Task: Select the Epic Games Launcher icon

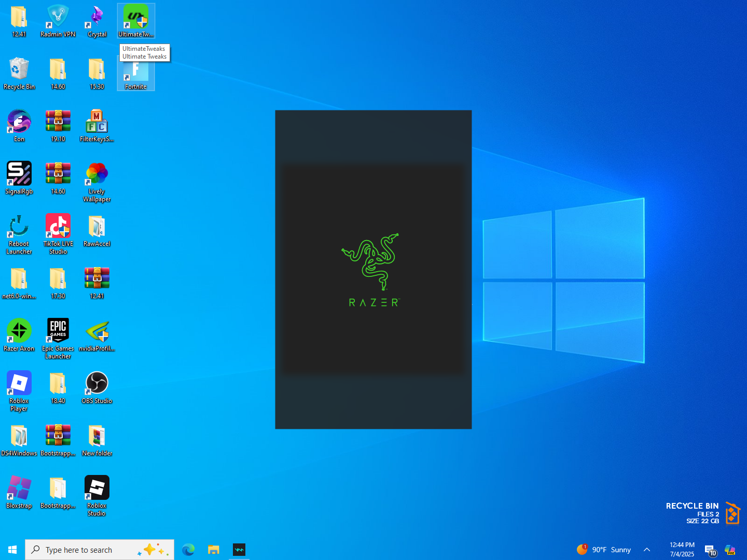Action: click(x=58, y=339)
